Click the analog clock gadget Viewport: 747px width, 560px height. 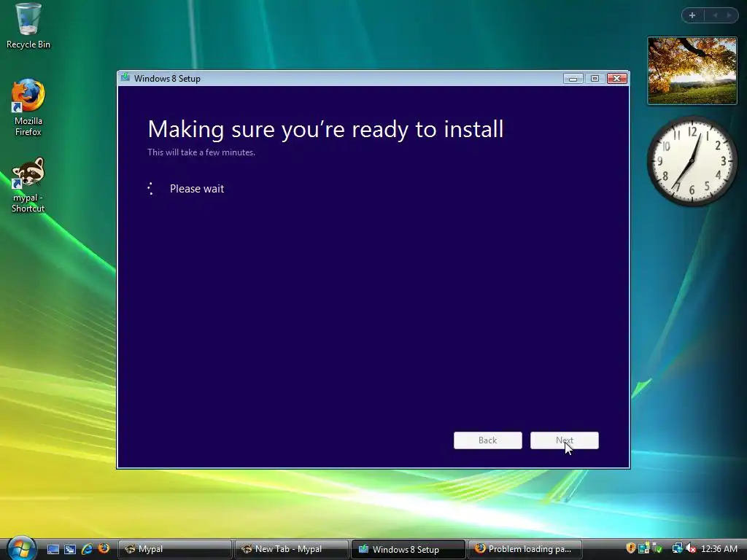pyautogui.click(x=692, y=160)
